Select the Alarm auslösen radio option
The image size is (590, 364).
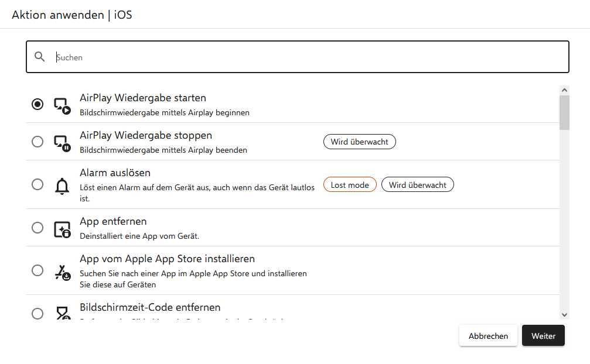[x=37, y=185]
